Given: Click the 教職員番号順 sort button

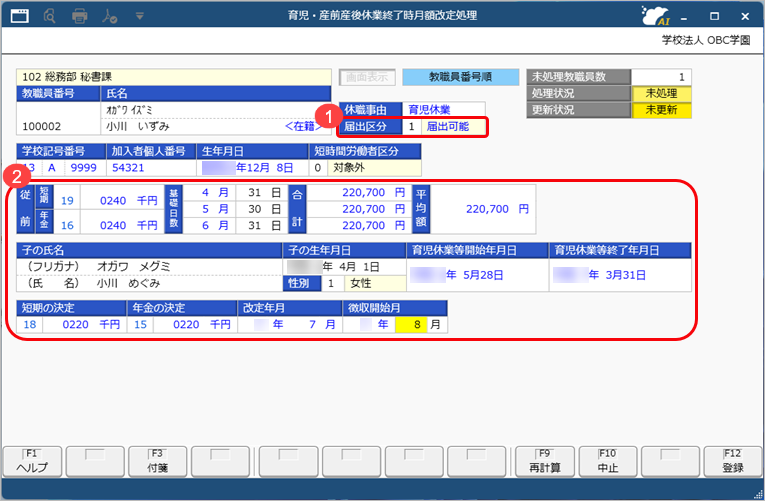Looking at the screenshot, I should pyautogui.click(x=461, y=77).
